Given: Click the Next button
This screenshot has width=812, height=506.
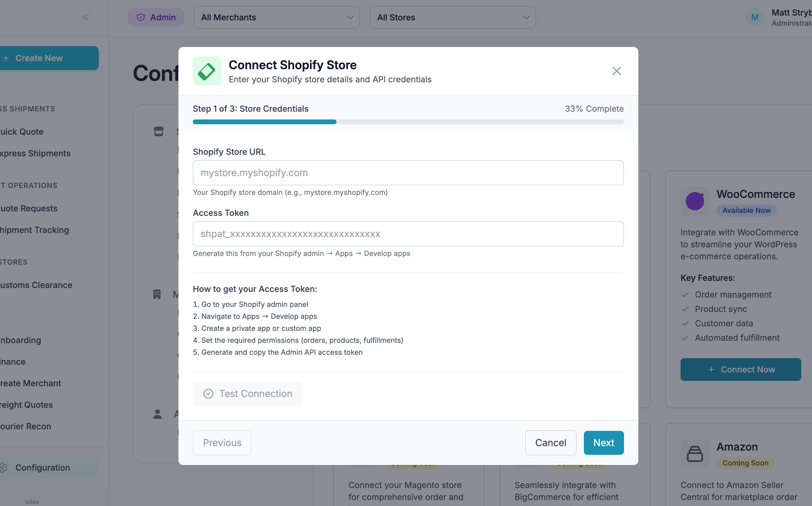Looking at the screenshot, I should (x=604, y=443).
